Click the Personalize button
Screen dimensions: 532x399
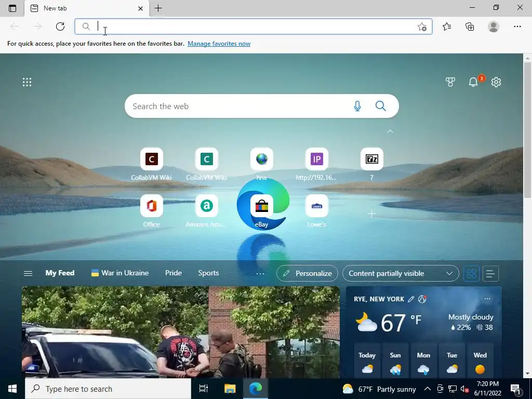tap(307, 273)
